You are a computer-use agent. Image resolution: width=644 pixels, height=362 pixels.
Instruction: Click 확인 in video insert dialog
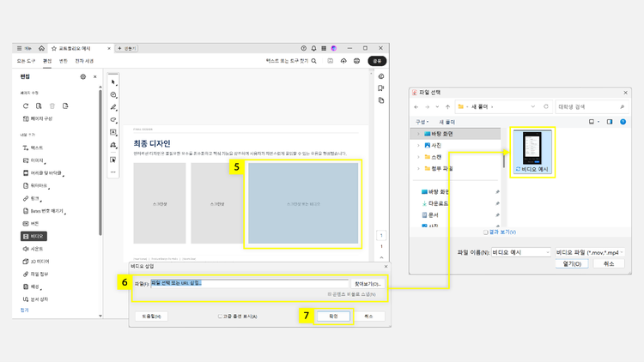pyautogui.click(x=333, y=317)
